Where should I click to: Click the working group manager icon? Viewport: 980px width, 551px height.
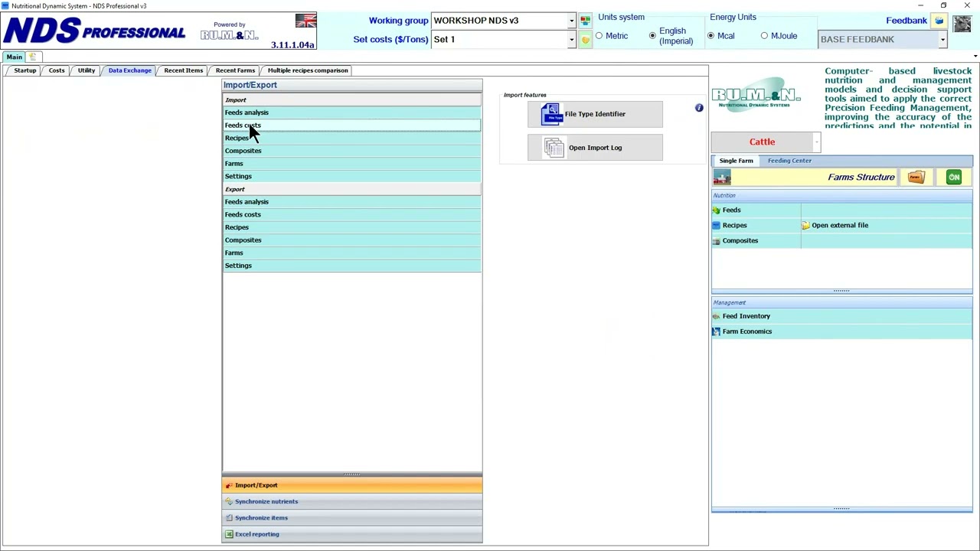pos(585,21)
